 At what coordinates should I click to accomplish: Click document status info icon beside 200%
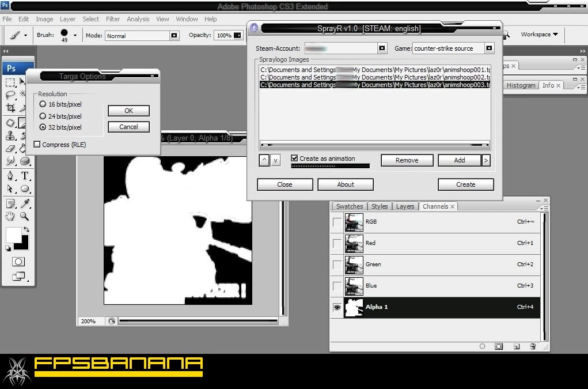(111, 321)
